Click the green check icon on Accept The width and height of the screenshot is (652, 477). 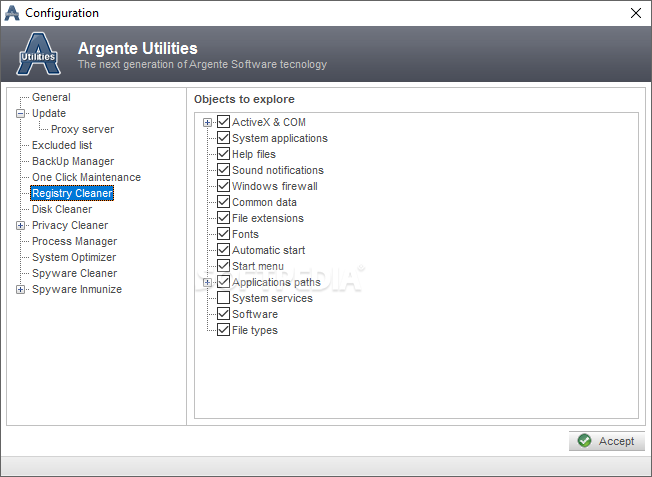(584, 441)
